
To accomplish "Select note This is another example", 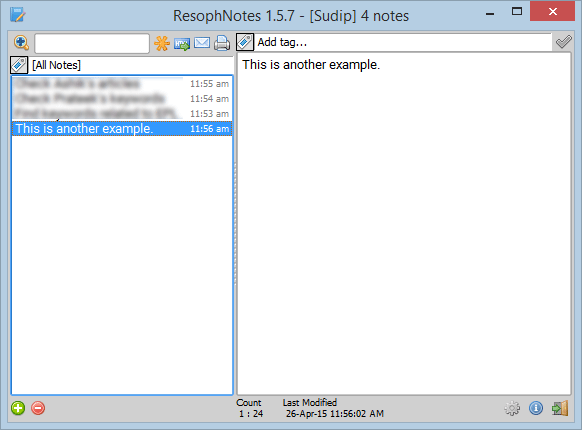I will point(122,129).
